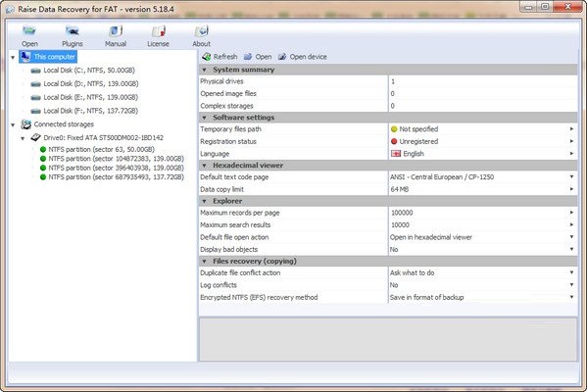587x392 pixels.
Task: Select green NTFS partition sector 104872383
Action: [43, 159]
